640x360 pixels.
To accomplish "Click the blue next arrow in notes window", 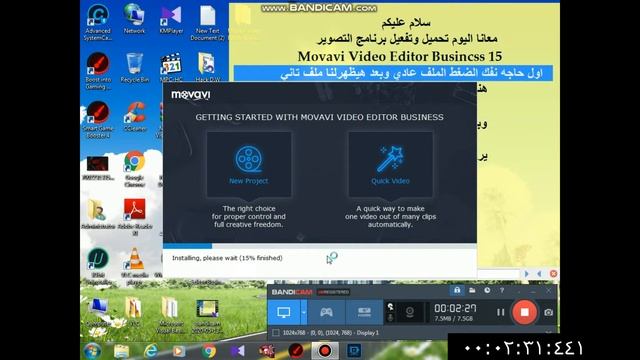I will (527, 274).
